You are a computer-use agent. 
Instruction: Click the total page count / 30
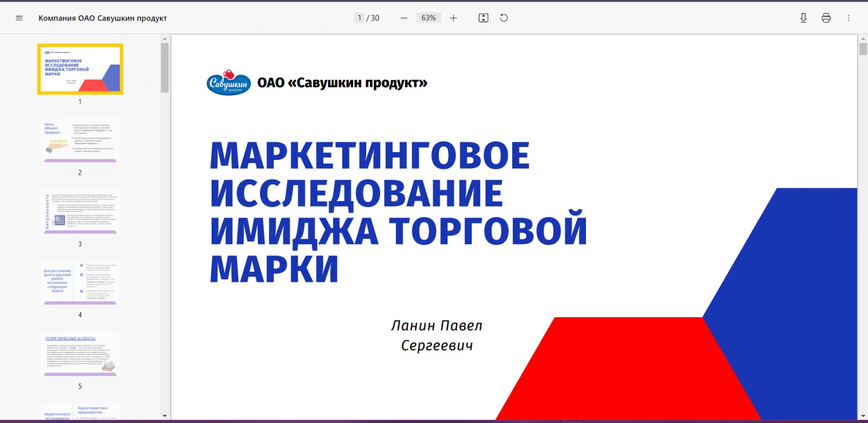click(x=373, y=18)
